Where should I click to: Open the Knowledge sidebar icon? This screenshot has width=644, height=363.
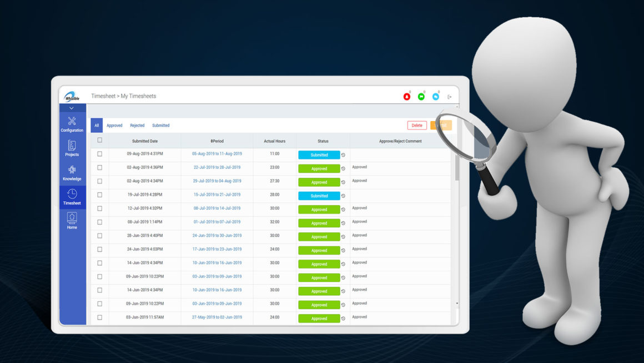click(x=72, y=172)
